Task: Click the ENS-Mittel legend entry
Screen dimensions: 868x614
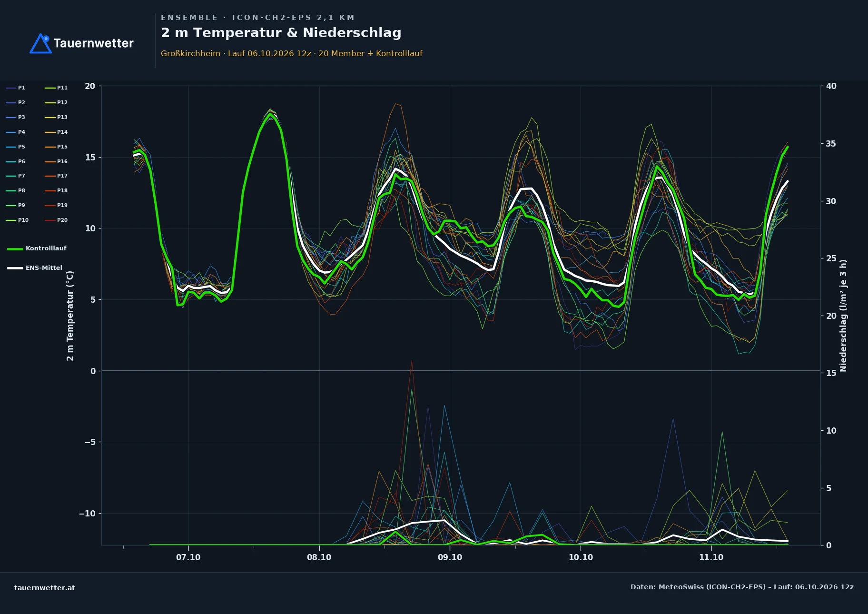Action: click(x=35, y=268)
